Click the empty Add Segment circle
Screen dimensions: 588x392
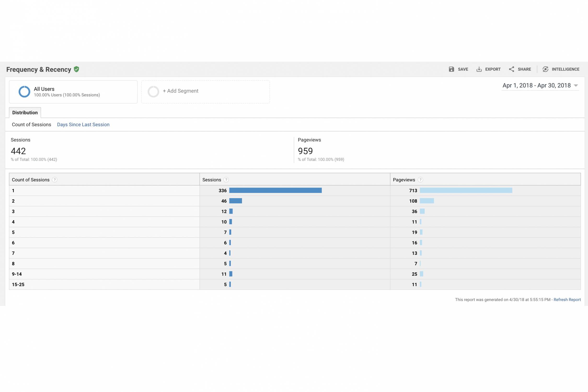(x=153, y=91)
